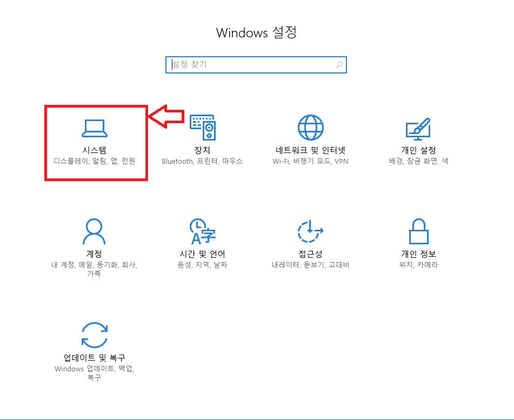Image resolution: width=514 pixels, height=420 pixels.
Task: Click the text 내레이터, 돋보기, 고대비
Action: tap(310, 264)
